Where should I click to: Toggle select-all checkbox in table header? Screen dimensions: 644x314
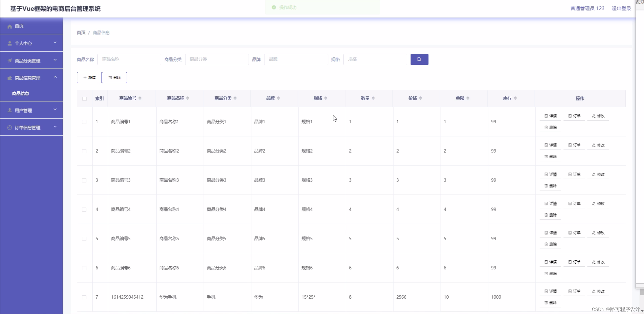[x=84, y=99]
